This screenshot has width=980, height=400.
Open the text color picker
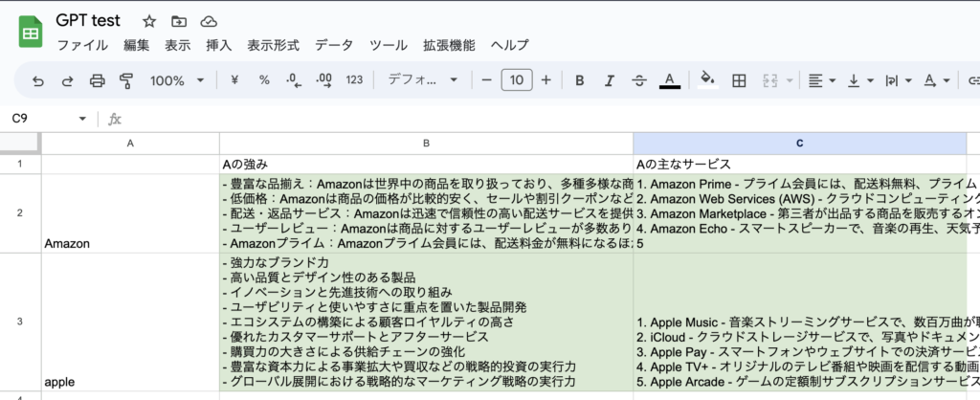pyautogui.click(x=670, y=80)
